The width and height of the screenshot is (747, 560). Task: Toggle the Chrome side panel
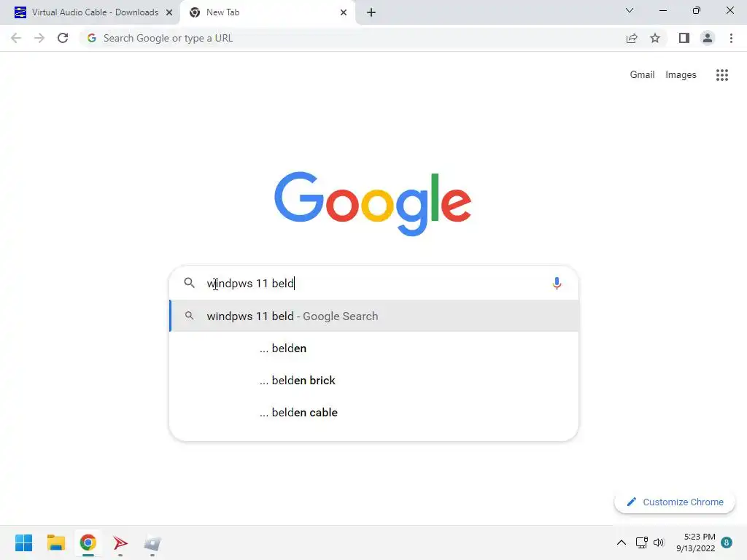(684, 38)
